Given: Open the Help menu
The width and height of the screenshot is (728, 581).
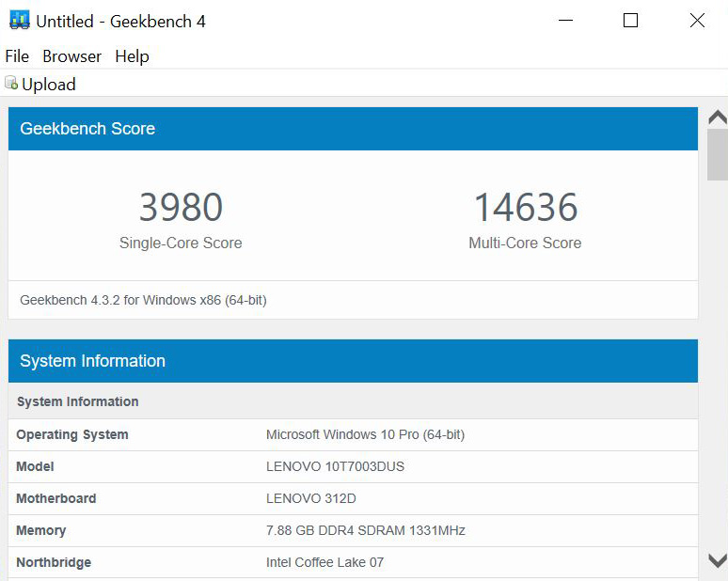Looking at the screenshot, I should coord(133,56).
